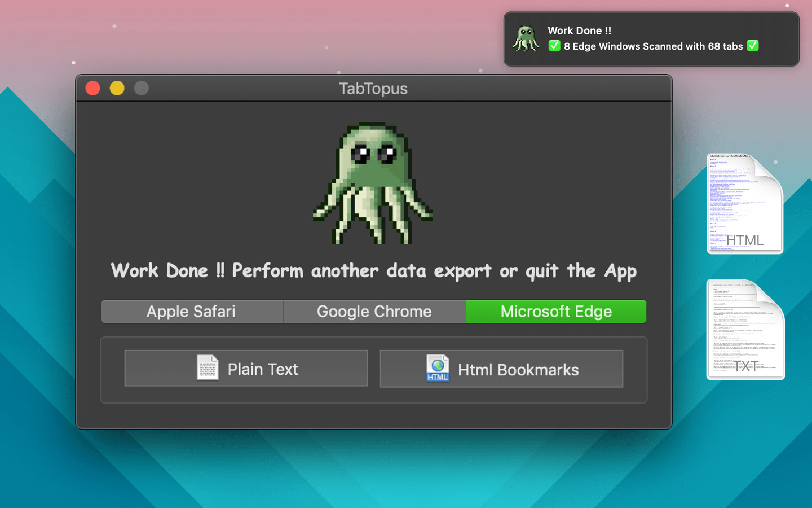Click the plain text document icon
The width and height of the screenshot is (812, 508).
pos(208,367)
